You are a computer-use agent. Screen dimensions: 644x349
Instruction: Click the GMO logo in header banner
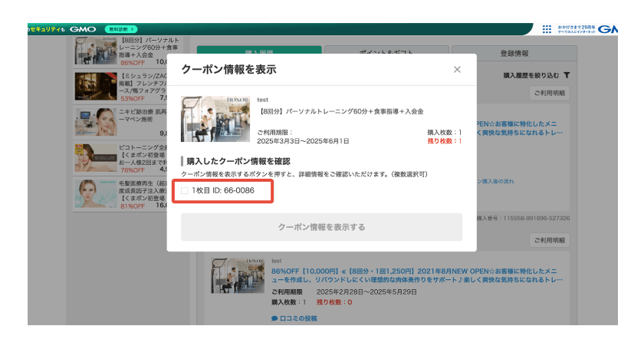coord(83,29)
